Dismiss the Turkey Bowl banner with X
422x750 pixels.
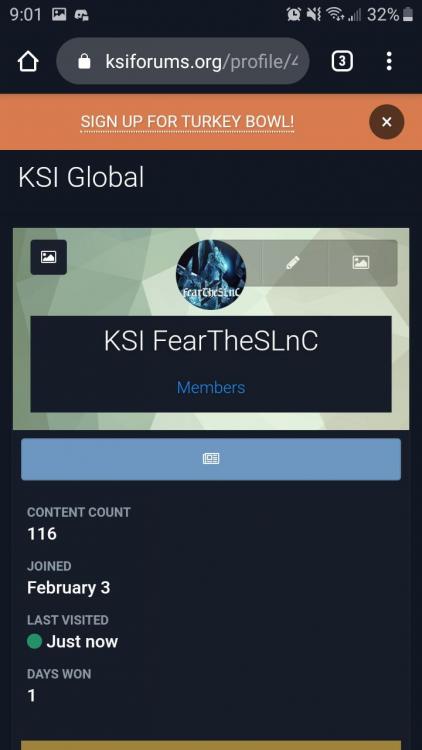387,122
